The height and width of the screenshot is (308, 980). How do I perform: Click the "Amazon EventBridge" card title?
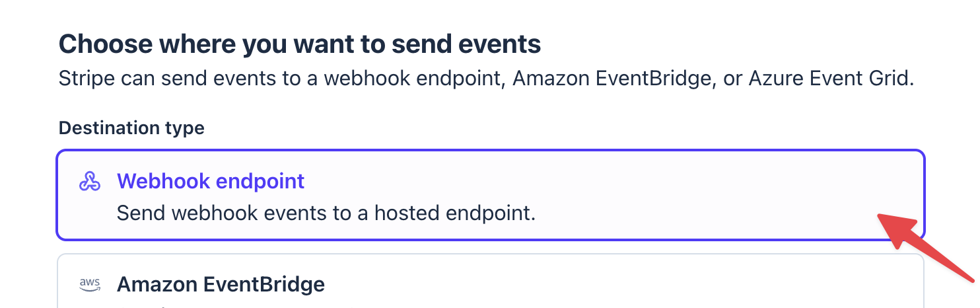[x=221, y=285]
